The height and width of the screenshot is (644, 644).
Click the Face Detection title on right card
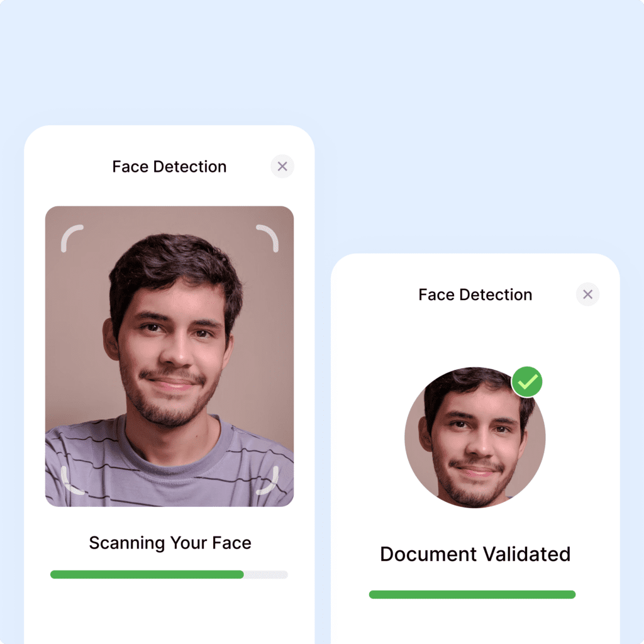tap(475, 295)
